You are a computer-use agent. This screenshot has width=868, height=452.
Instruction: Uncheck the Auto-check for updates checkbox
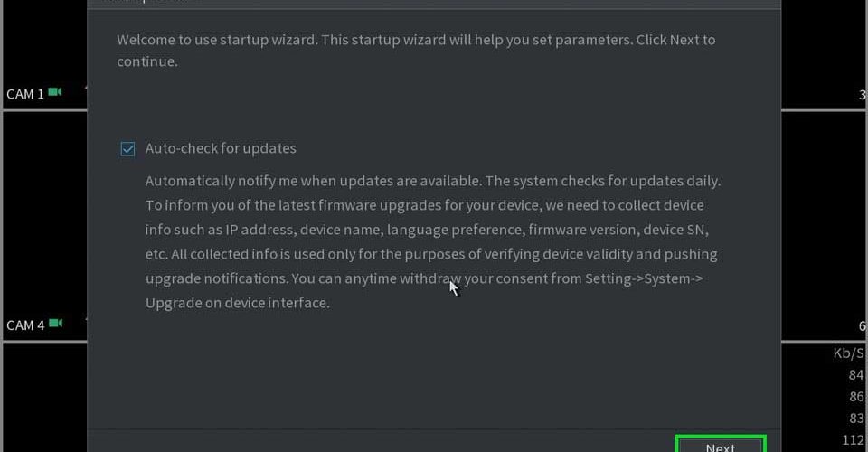[127, 148]
